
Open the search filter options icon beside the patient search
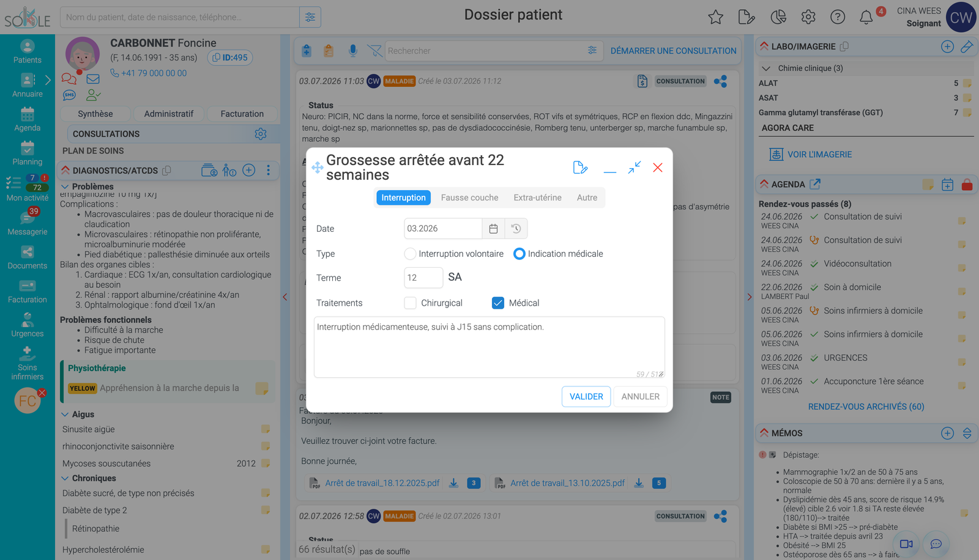click(310, 17)
